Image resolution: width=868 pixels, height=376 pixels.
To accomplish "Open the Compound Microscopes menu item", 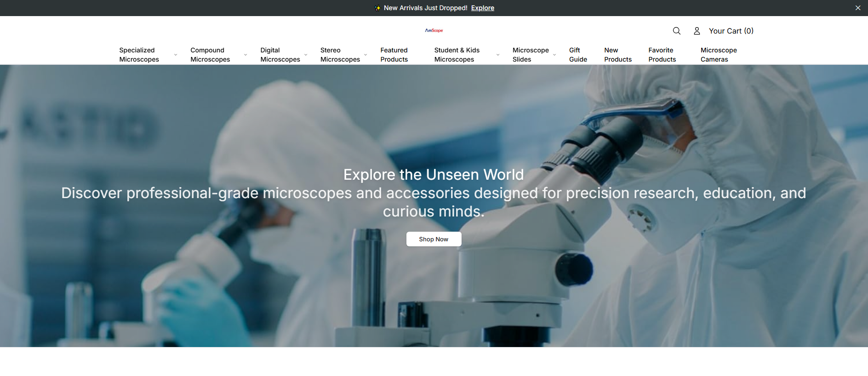I will tap(210, 55).
